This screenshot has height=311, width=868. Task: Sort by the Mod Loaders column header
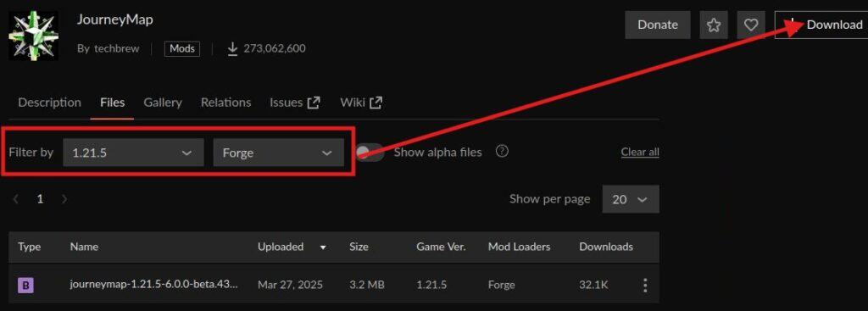pos(520,247)
